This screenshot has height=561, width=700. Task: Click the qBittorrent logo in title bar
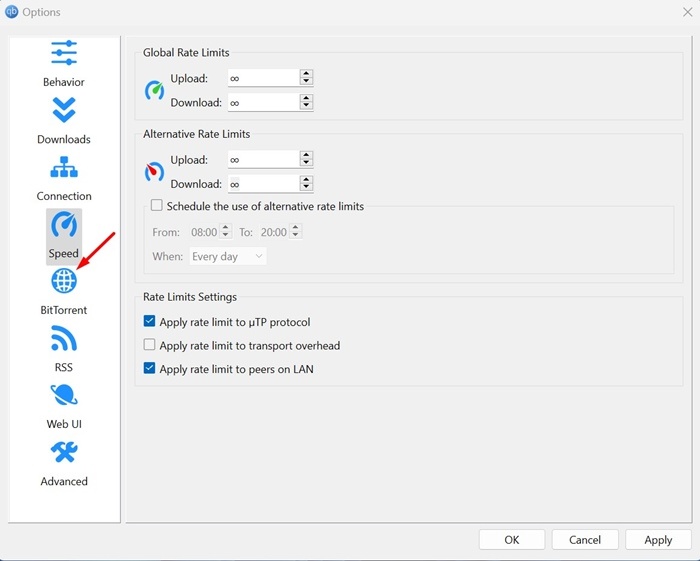[x=11, y=12]
